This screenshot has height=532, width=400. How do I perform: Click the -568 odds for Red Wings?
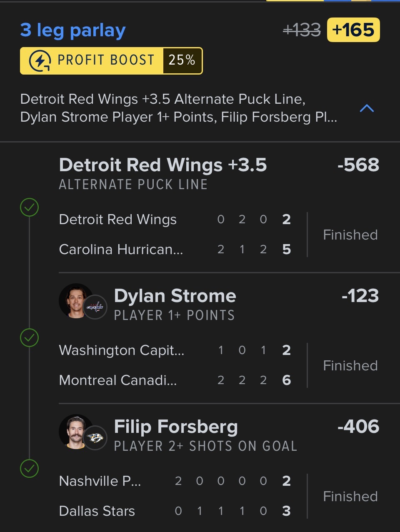358,165
